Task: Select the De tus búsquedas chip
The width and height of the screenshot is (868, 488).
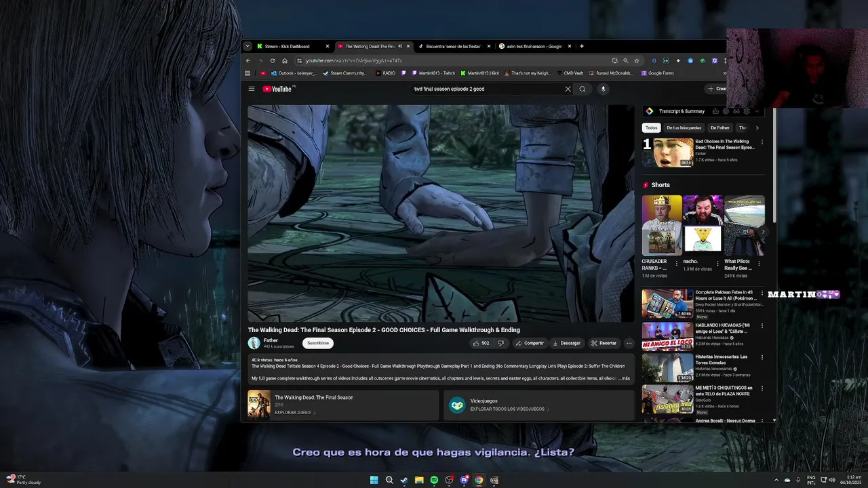Action: click(684, 127)
